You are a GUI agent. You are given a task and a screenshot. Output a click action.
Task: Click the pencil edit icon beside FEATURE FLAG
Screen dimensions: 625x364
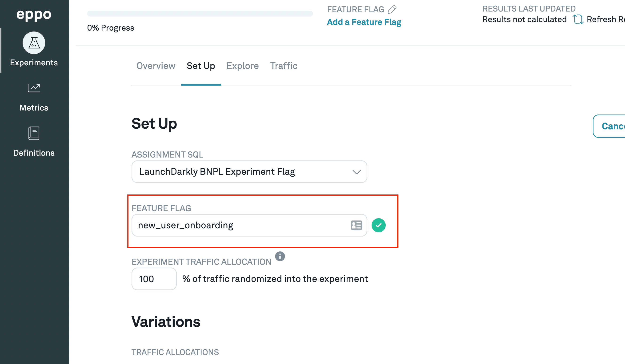click(392, 9)
